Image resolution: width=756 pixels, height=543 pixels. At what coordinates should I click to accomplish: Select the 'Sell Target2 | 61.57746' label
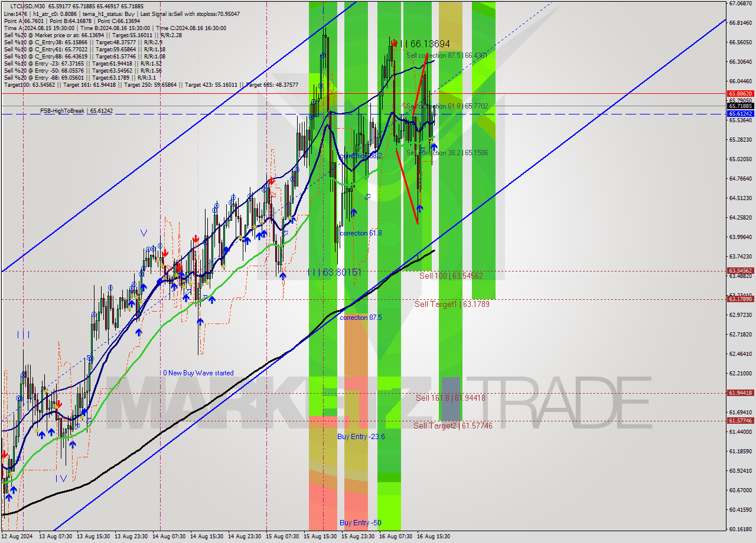pos(452,425)
